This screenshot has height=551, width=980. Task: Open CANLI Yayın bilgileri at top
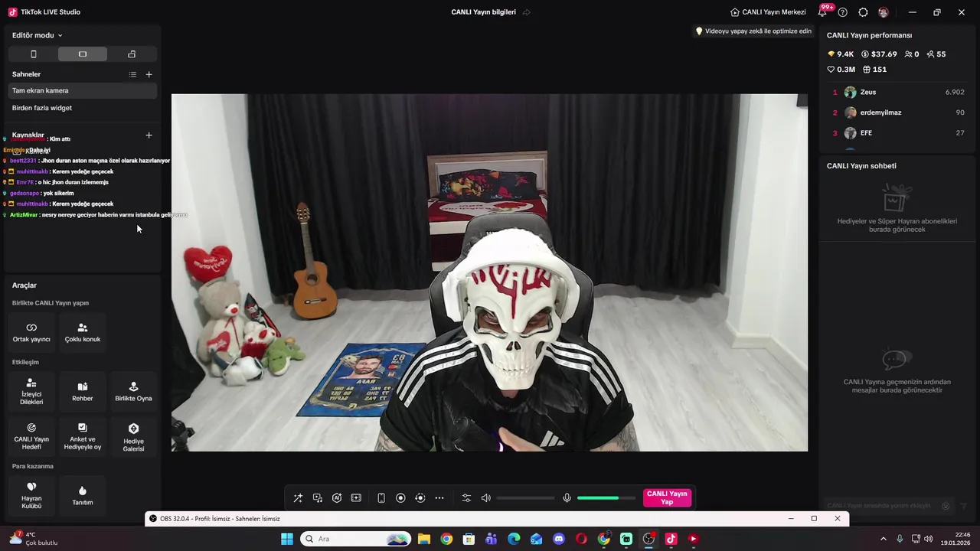[x=483, y=12]
